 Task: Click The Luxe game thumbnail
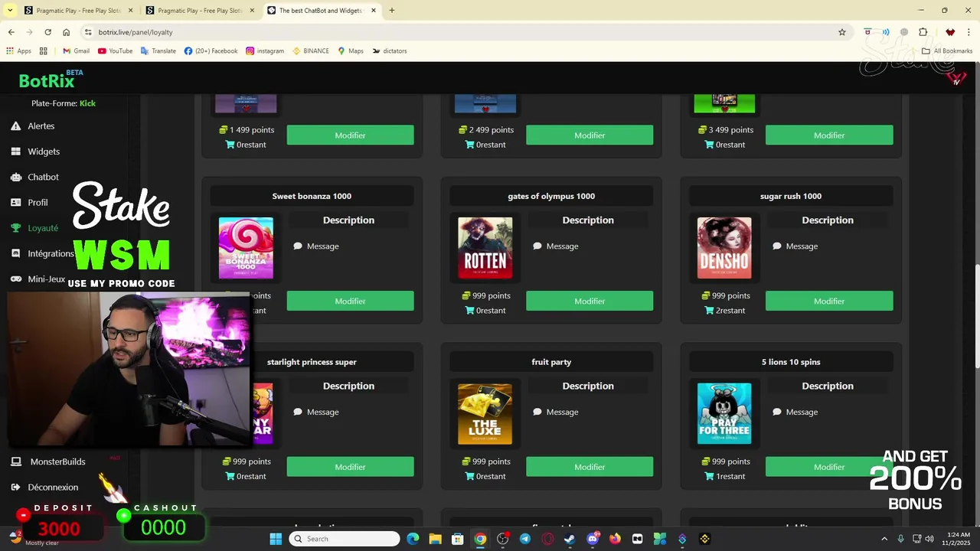[485, 414]
